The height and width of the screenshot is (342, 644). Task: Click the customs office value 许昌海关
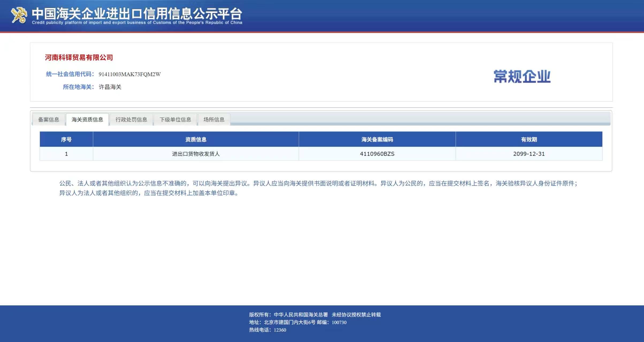pyautogui.click(x=110, y=87)
